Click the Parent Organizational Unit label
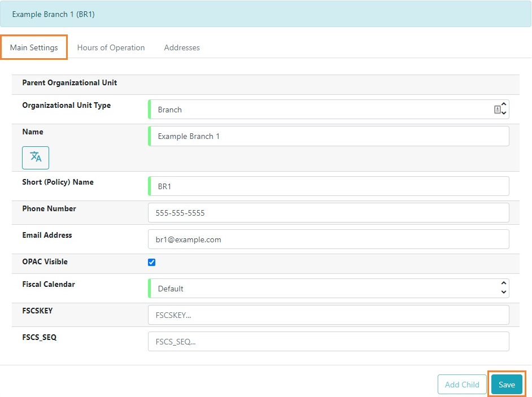The height and width of the screenshot is (397, 532). click(69, 83)
